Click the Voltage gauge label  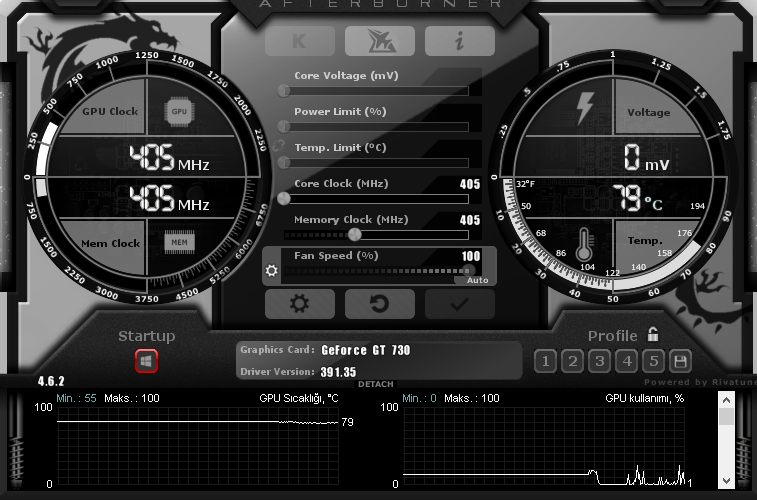(648, 112)
